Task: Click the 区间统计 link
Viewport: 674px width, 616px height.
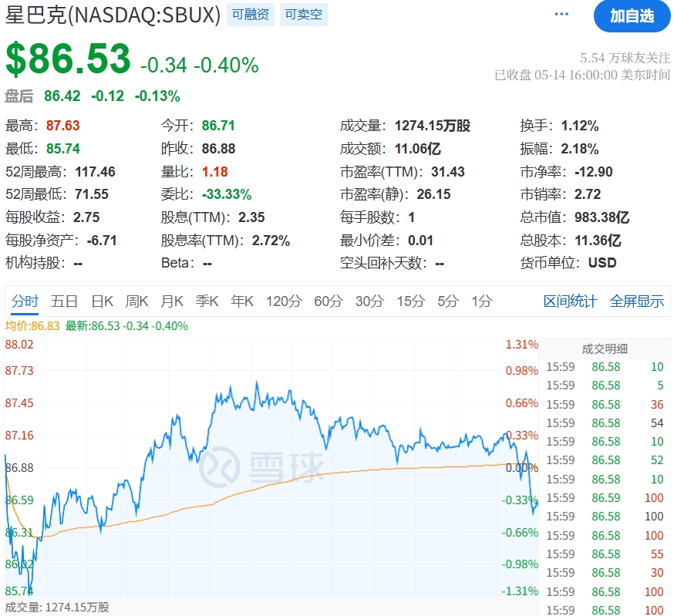Action: coord(570,301)
